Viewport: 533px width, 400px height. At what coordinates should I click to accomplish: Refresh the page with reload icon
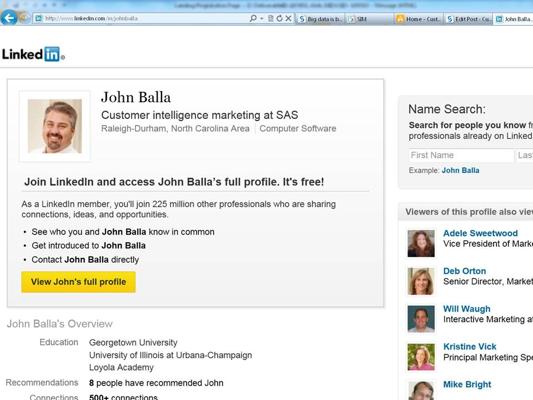279,18
